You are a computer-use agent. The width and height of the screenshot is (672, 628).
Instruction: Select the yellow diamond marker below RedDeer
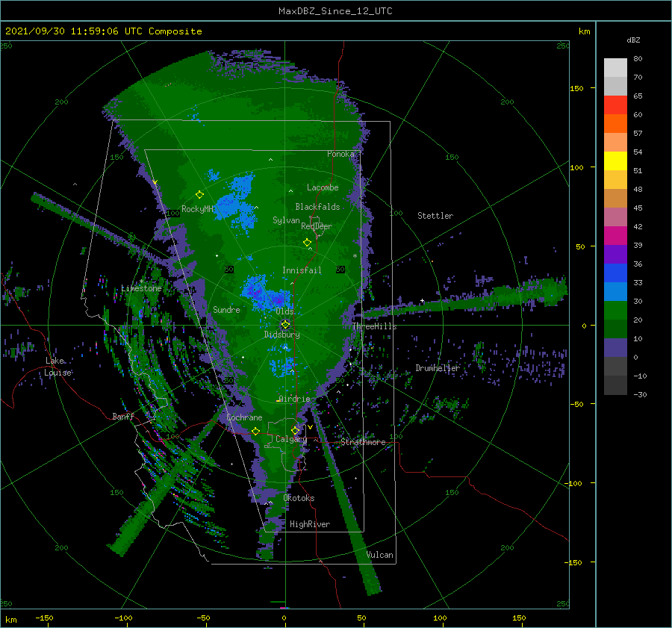(x=307, y=243)
